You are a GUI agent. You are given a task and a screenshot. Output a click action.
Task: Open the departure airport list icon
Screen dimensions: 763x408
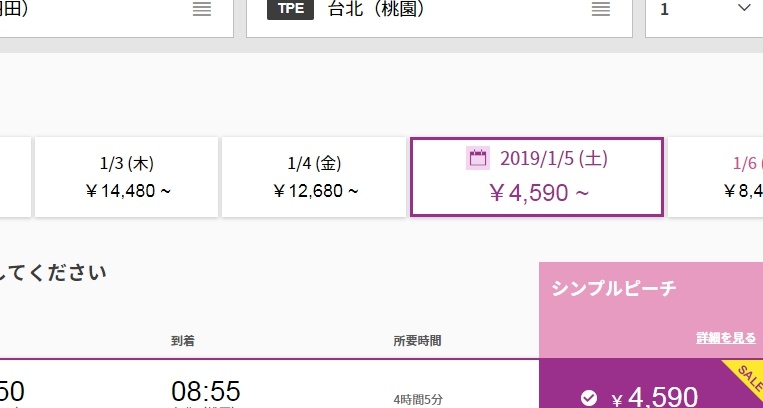coord(202,9)
